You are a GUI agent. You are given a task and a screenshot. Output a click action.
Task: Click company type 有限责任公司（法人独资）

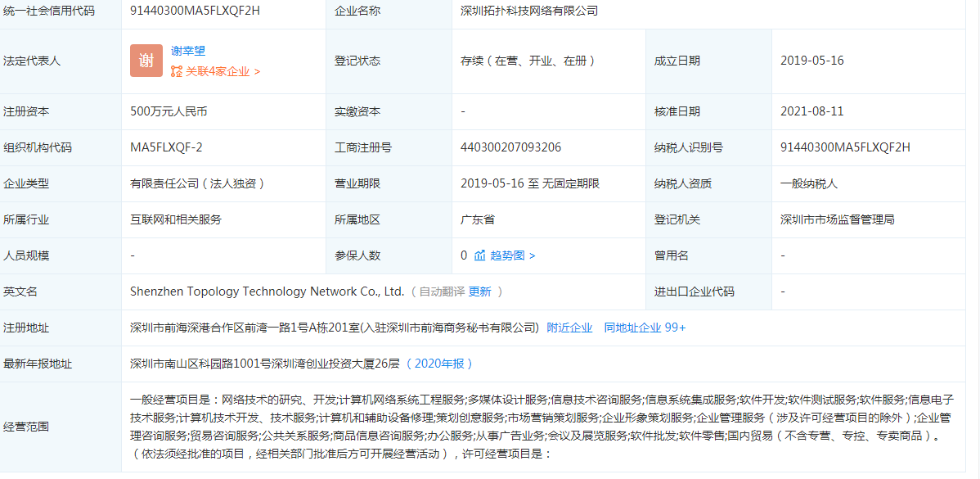197,183
